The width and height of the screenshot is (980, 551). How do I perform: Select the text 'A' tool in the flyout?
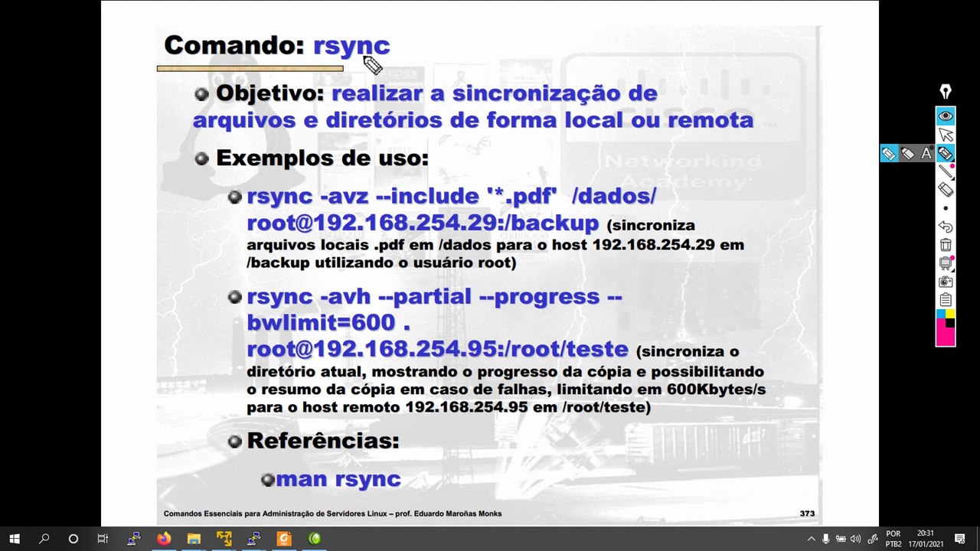(926, 153)
